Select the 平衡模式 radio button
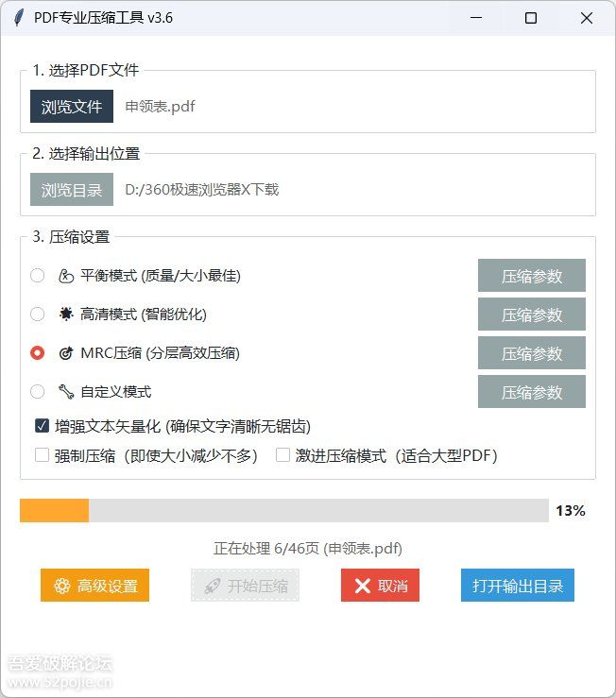This screenshot has width=616, height=698. tap(38, 276)
